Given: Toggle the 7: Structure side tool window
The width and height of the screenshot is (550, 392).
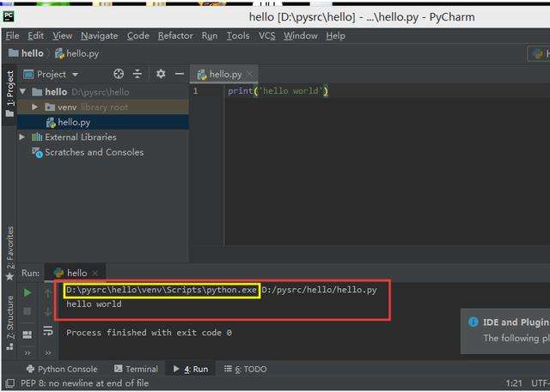Looking at the screenshot, I should (9, 323).
